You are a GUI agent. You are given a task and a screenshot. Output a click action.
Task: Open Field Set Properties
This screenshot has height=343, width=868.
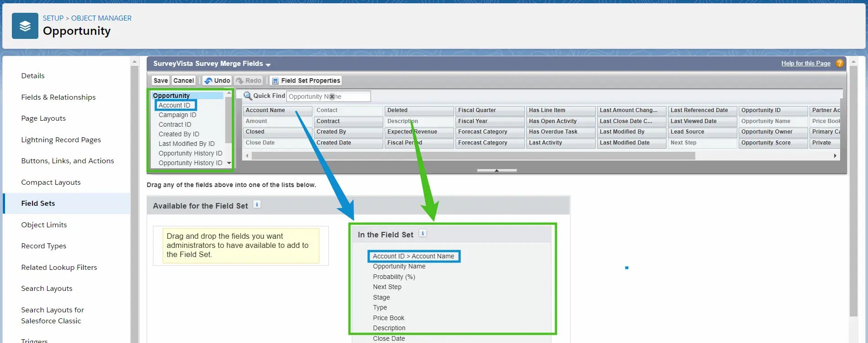(306, 80)
